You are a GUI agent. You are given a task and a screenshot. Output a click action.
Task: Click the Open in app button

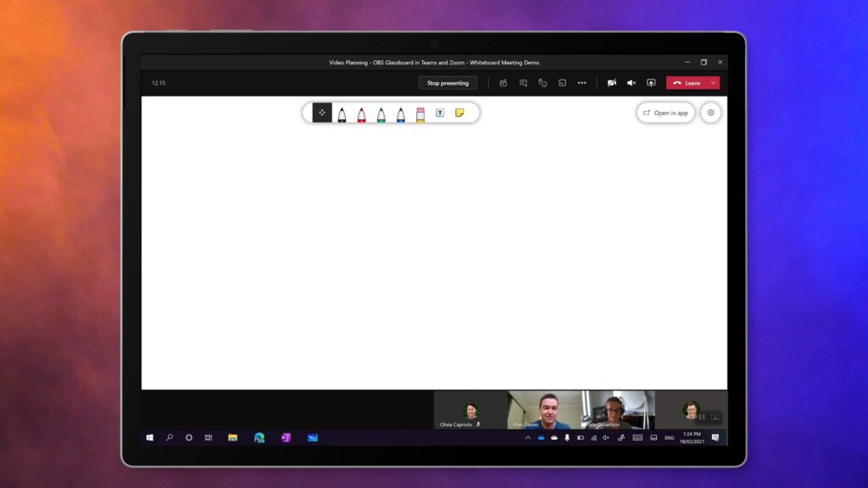[665, 113]
